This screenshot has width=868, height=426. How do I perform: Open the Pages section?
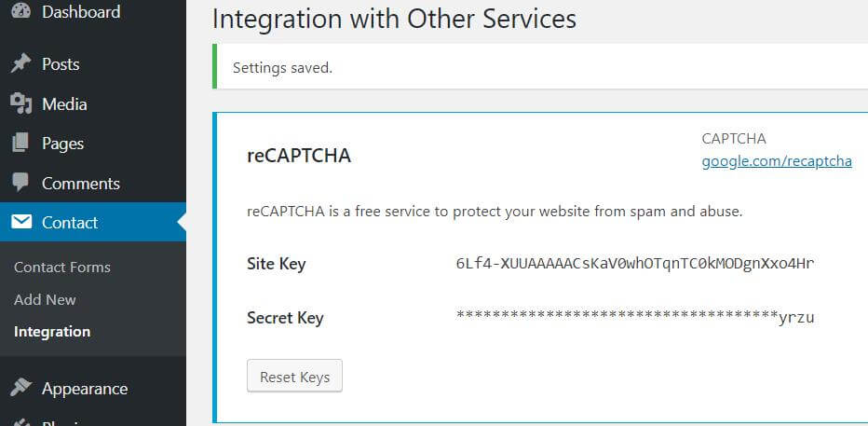(62, 144)
